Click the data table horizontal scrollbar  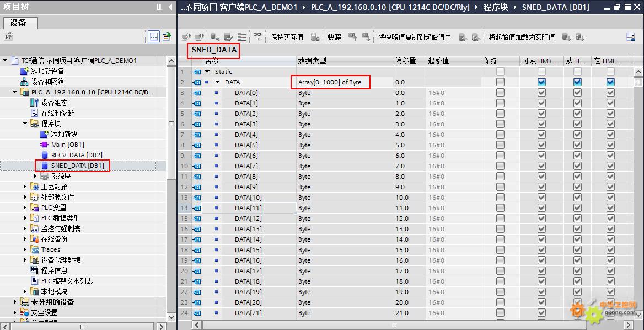pyautogui.click(x=394, y=325)
